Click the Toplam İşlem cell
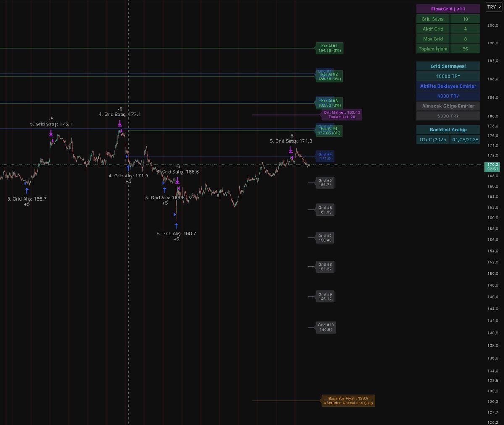The image size is (504, 425). [433, 49]
